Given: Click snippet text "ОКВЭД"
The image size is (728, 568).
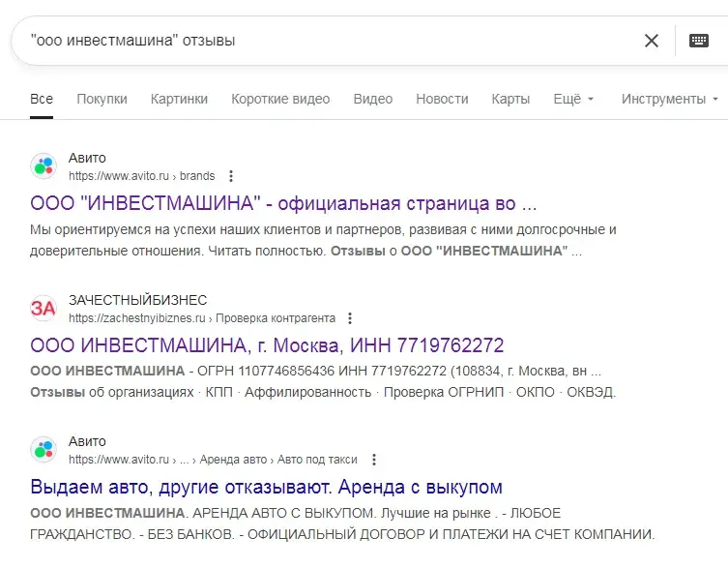Looking at the screenshot, I should [x=590, y=392].
